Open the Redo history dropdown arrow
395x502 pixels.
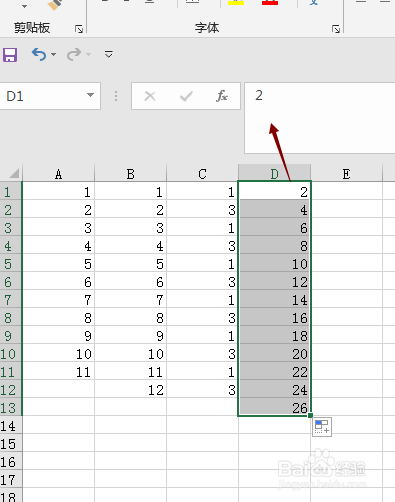[88, 54]
